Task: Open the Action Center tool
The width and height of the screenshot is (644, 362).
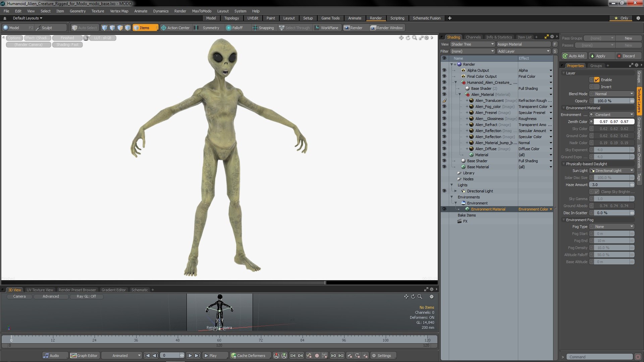Action: [175, 28]
